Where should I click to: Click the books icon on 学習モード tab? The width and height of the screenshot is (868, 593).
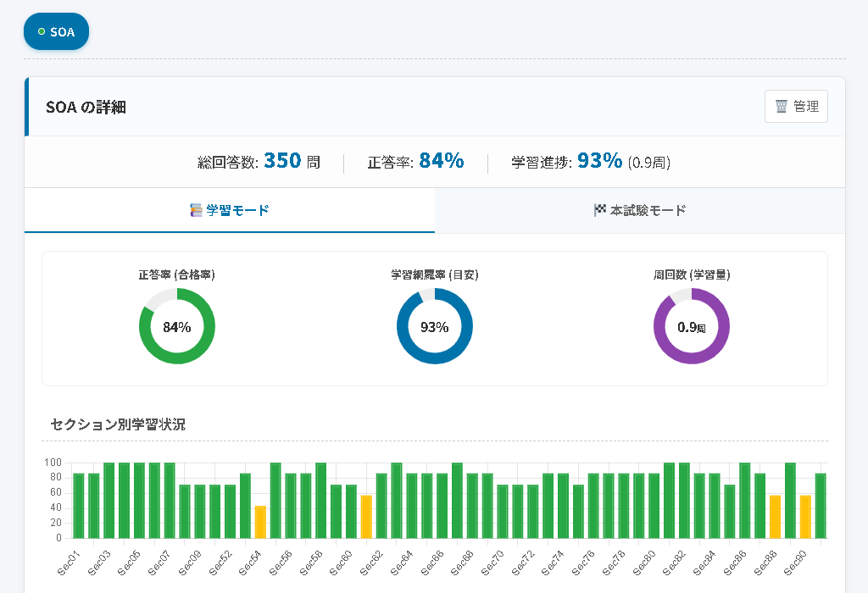tap(197, 210)
